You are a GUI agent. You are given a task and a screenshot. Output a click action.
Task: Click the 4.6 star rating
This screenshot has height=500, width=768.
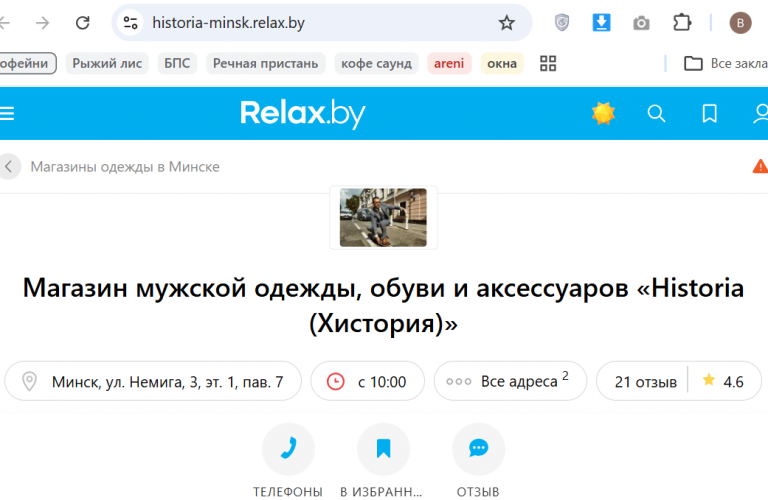723,381
